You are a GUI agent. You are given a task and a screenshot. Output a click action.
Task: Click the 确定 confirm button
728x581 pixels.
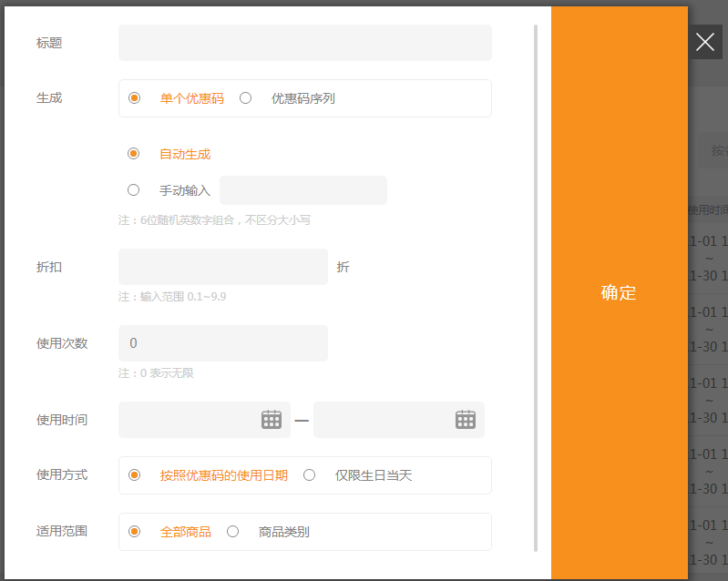619,292
